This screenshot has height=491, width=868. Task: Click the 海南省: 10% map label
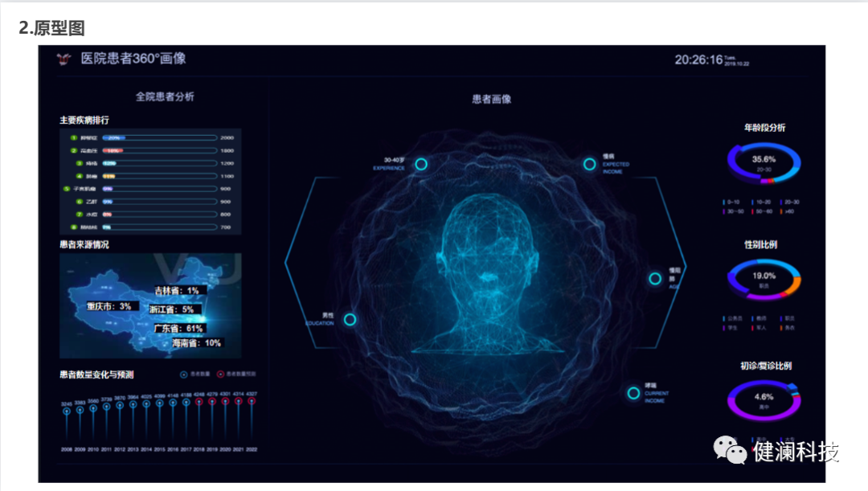pyautogui.click(x=196, y=343)
